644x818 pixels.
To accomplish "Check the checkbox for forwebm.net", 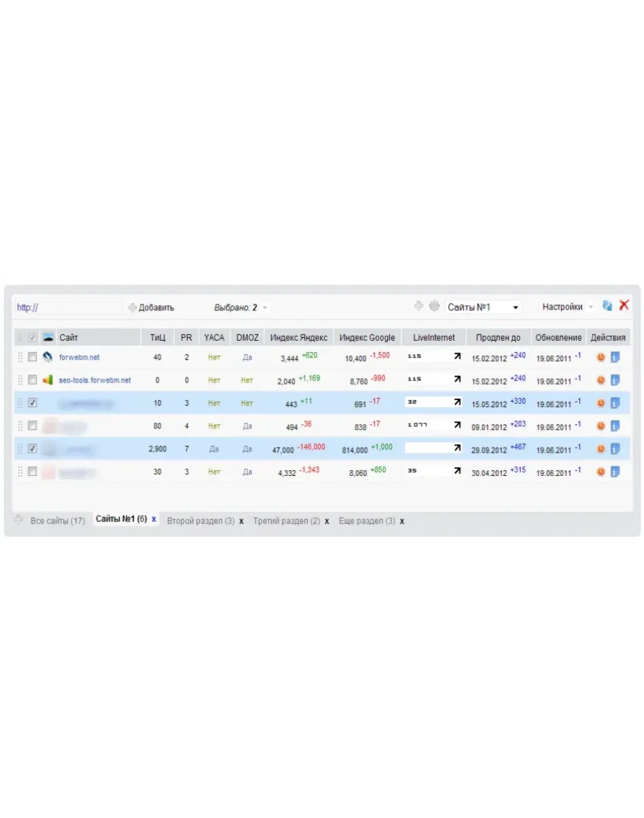I will pyautogui.click(x=32, y=357).
